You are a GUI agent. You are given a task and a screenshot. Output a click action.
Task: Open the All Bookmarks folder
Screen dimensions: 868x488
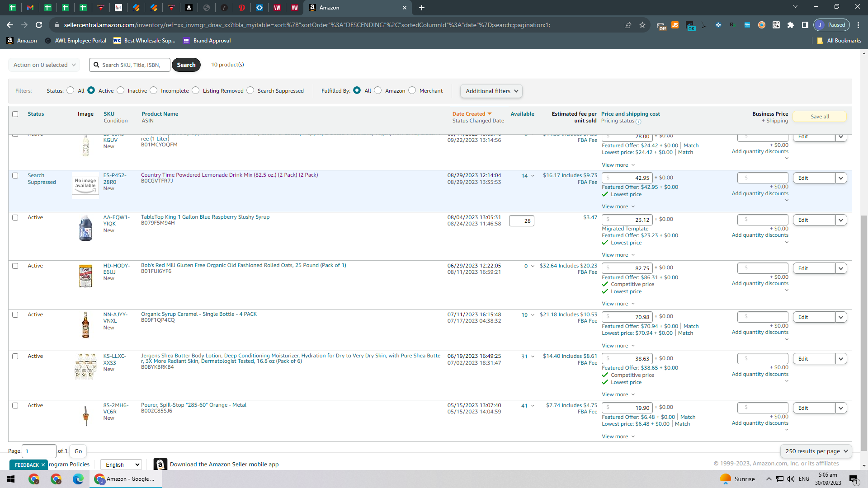(x=839, y=41)
